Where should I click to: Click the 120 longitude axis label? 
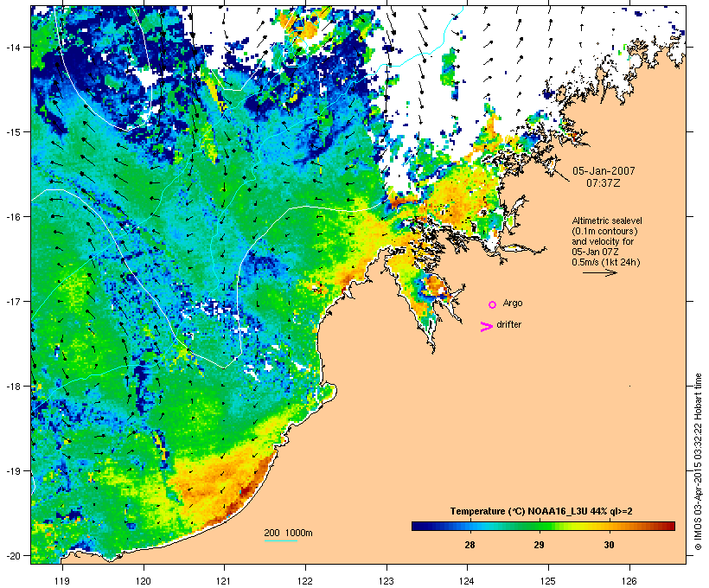click(x=144, y=581)
